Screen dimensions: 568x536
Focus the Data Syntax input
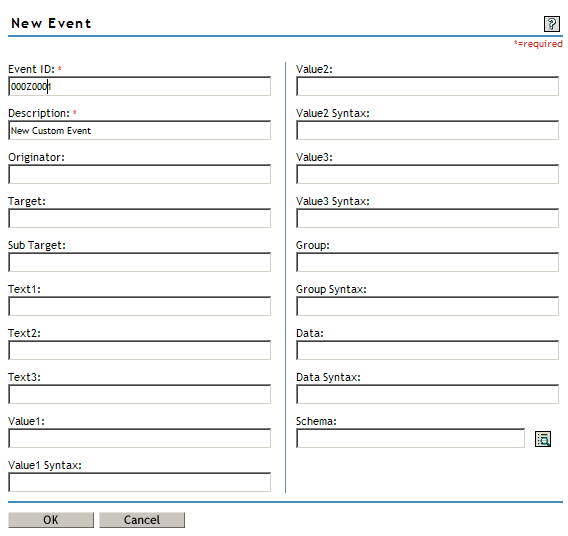tap(427, 394)
